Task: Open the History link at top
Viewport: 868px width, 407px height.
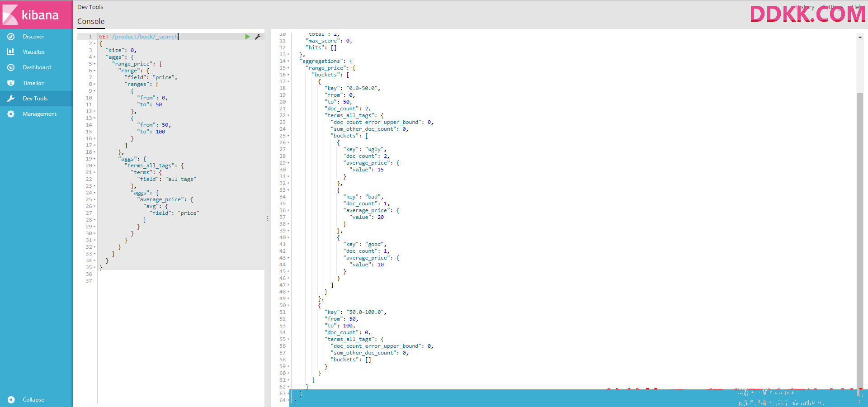Action: [x=805, y=7]
